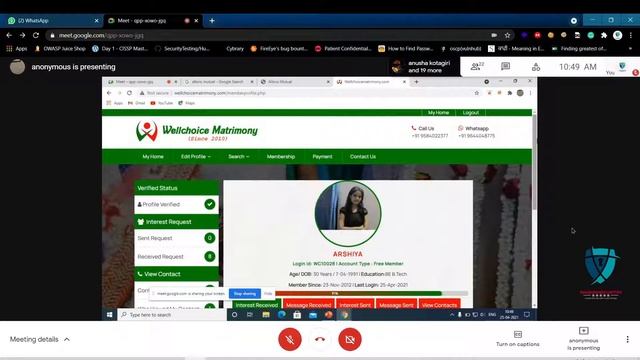
Task: Click Profile Verified check mark
Action: tap(210, 204)
